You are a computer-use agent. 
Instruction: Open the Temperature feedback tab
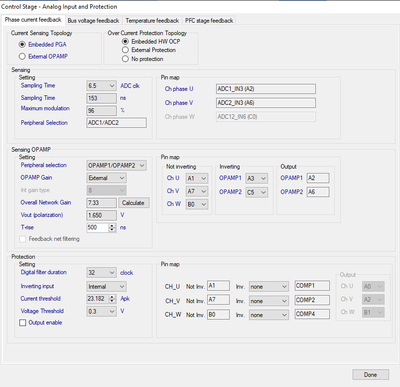(x=152, y=20)
